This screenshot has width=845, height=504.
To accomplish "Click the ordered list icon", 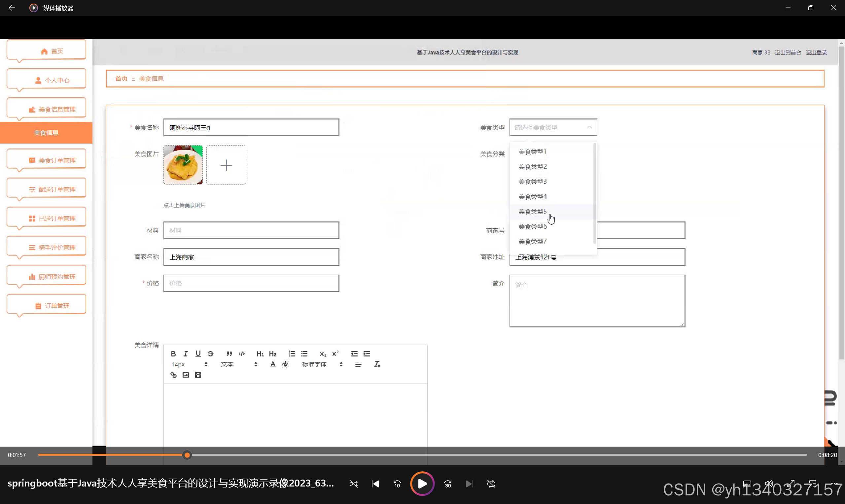I will (x=292, y=354).
